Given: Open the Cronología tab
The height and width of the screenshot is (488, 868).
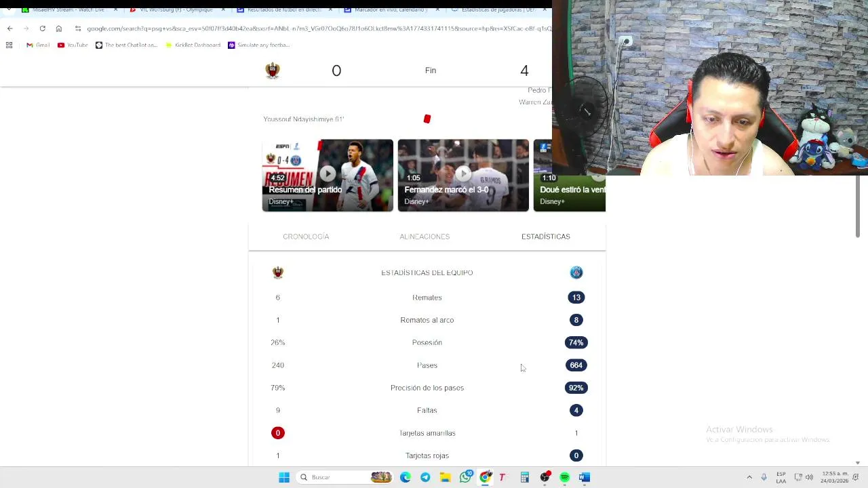Looking at the screenshot, I should (x=306, y=237).
